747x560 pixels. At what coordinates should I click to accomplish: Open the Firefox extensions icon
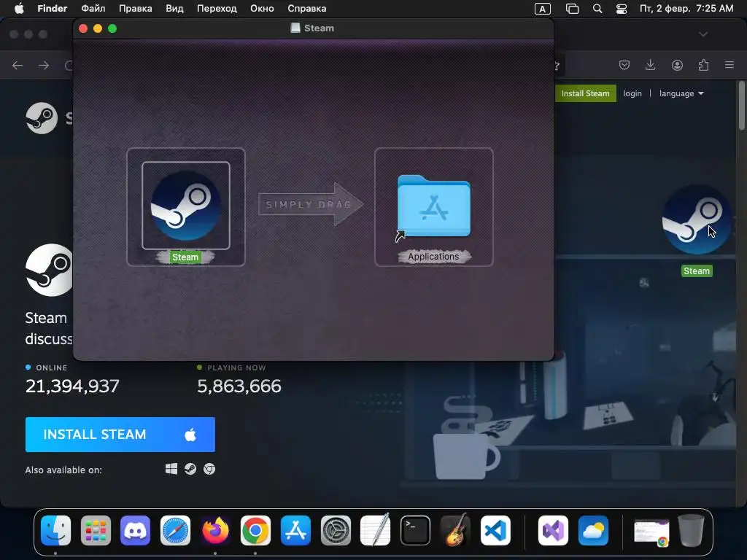tap(703, 65)
